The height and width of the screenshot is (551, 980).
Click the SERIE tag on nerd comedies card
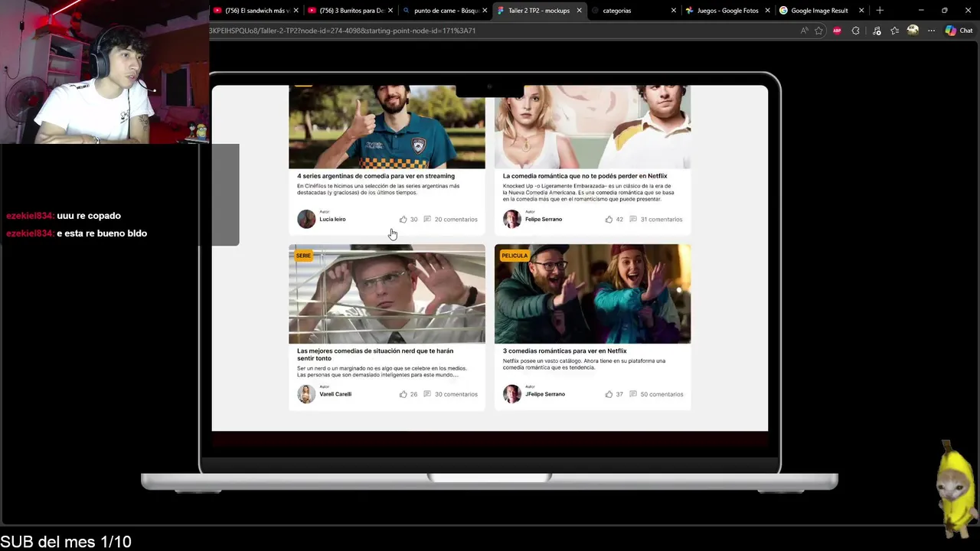point(303,256)
